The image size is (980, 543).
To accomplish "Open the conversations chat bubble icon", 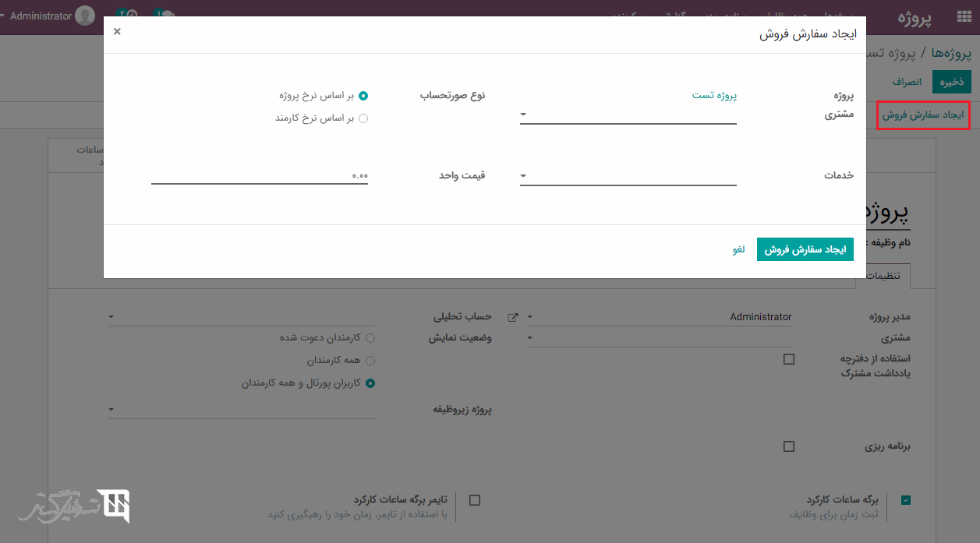I will click(164, 16).
